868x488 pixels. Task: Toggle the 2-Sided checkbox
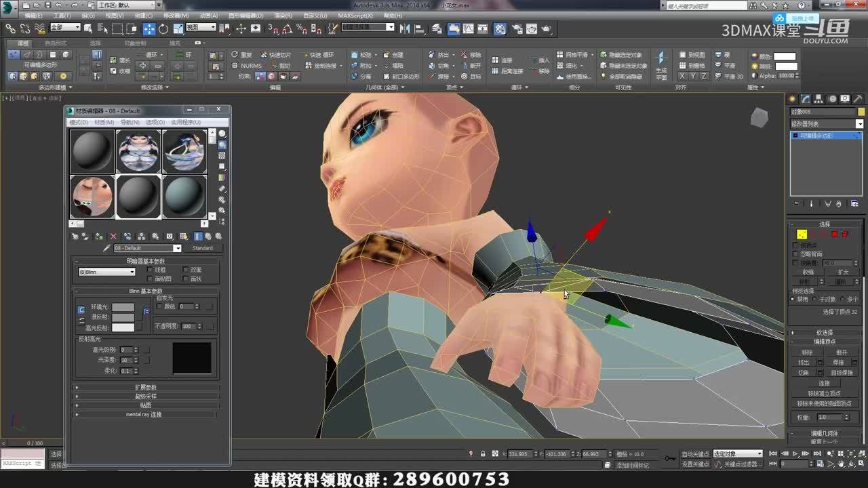coord(185,270)
